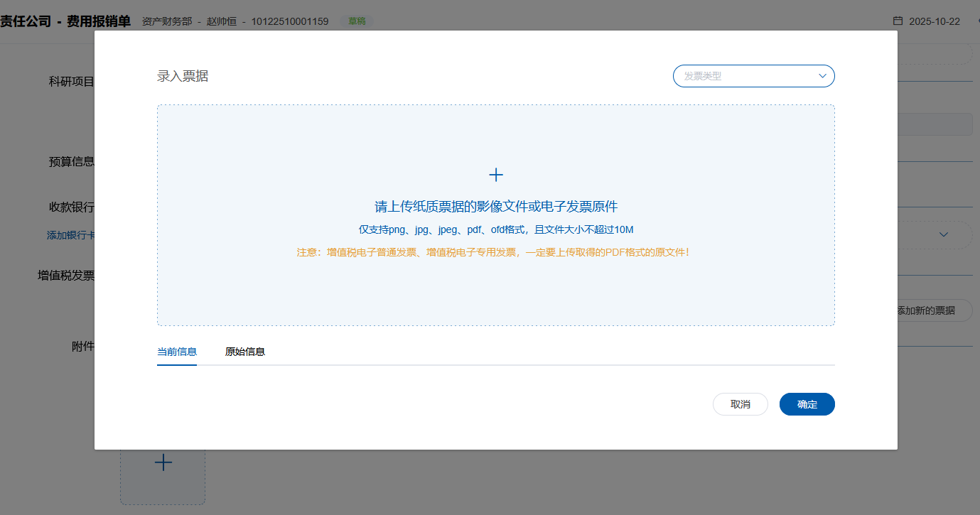Click document number 10122510001159
The width and height of the screenshot is (980, 515).
[x=289, y=21]
